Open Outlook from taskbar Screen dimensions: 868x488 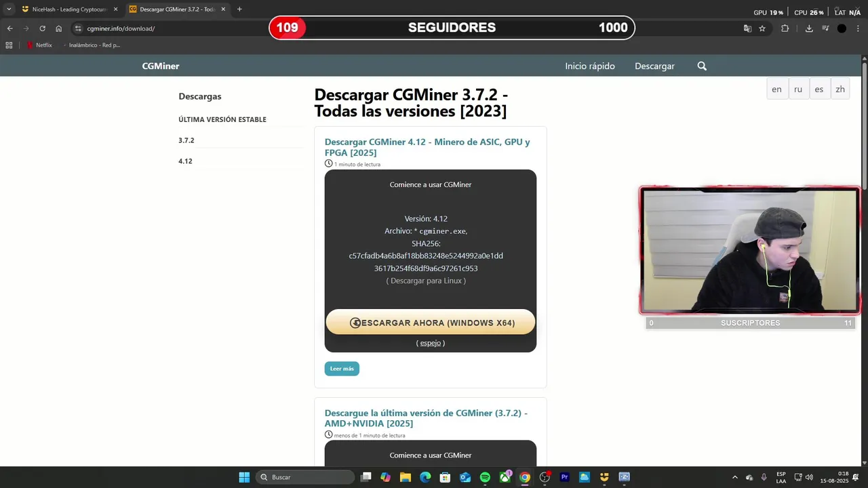pos(465,477)
